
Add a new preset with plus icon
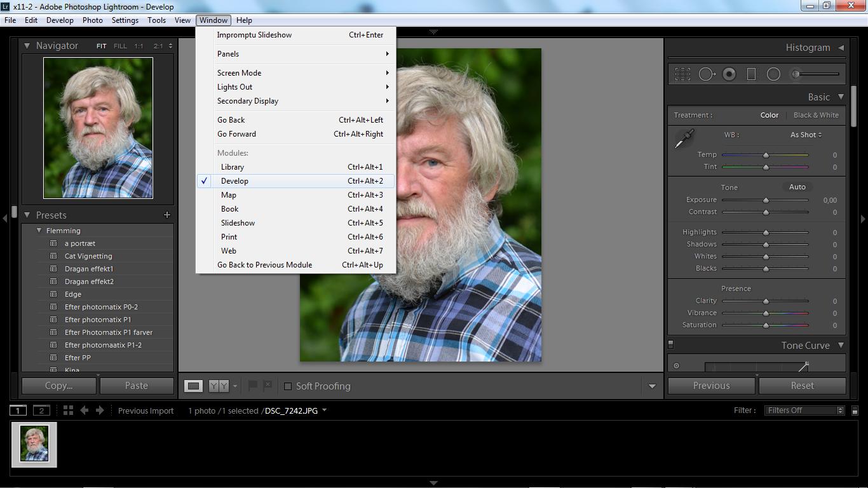click(x=167, y=215)
